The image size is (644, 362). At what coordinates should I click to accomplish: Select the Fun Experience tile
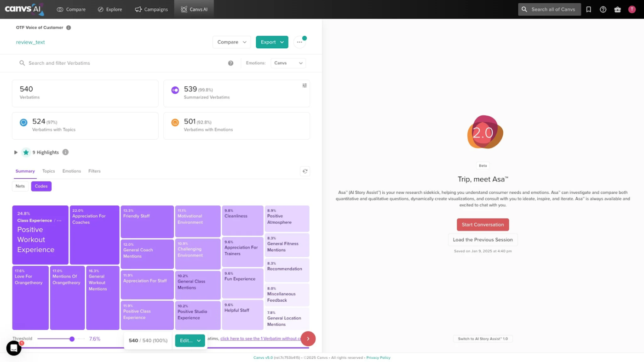[242, 283]
